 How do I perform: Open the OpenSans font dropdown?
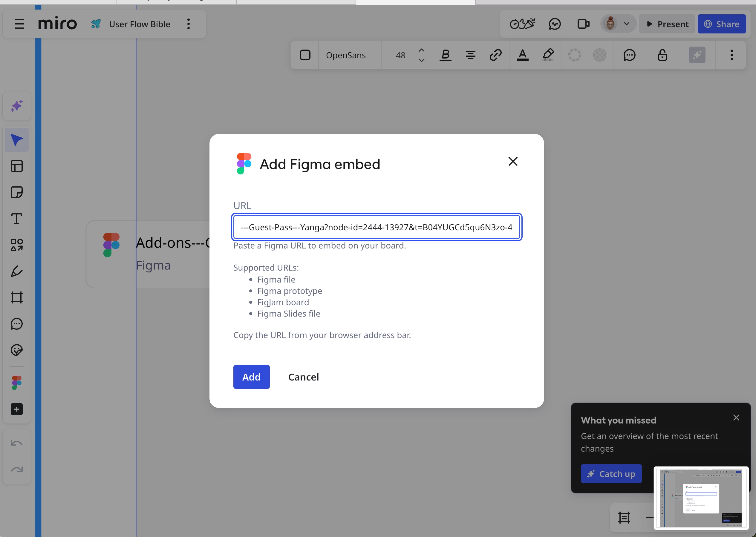(346, 55)
